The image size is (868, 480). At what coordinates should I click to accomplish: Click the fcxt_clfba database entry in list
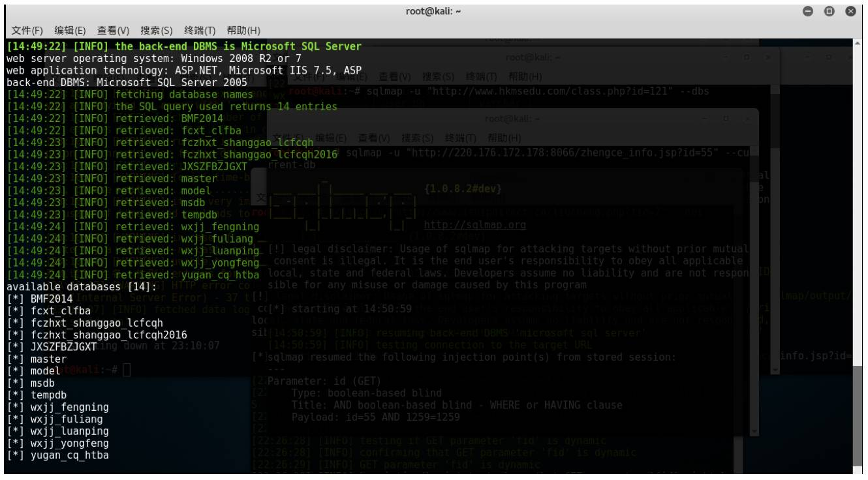[x=60, y=310]
